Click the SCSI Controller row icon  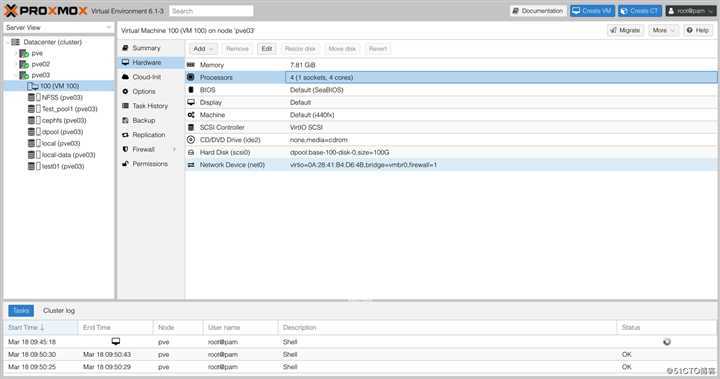191,127
